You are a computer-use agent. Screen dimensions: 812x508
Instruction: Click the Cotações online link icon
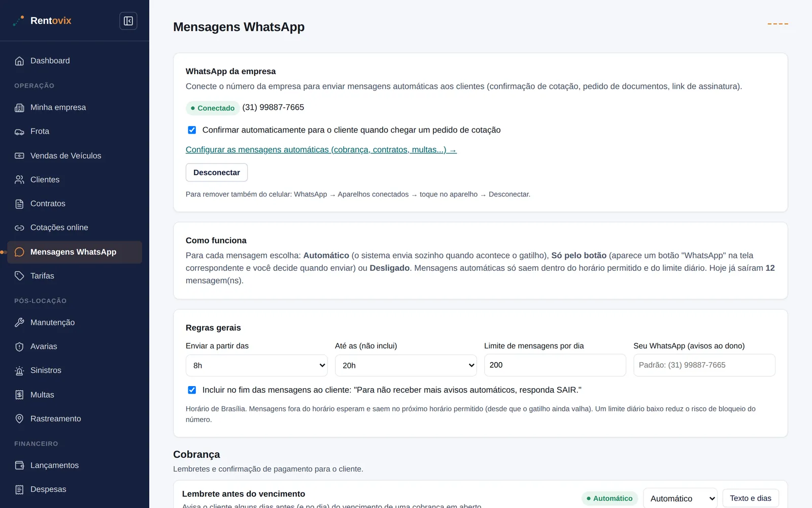click(x=19, y=228)
